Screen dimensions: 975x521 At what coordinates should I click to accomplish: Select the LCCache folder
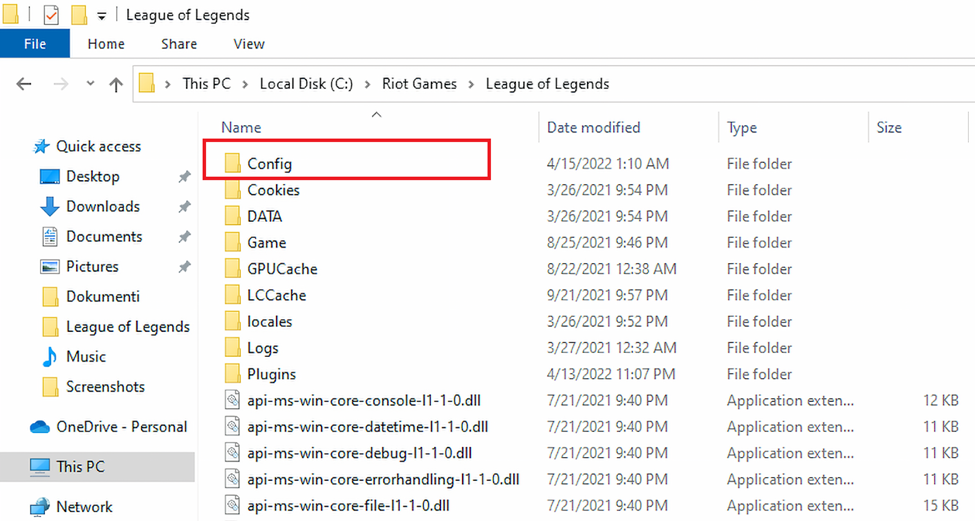click(x=276, y=295)
